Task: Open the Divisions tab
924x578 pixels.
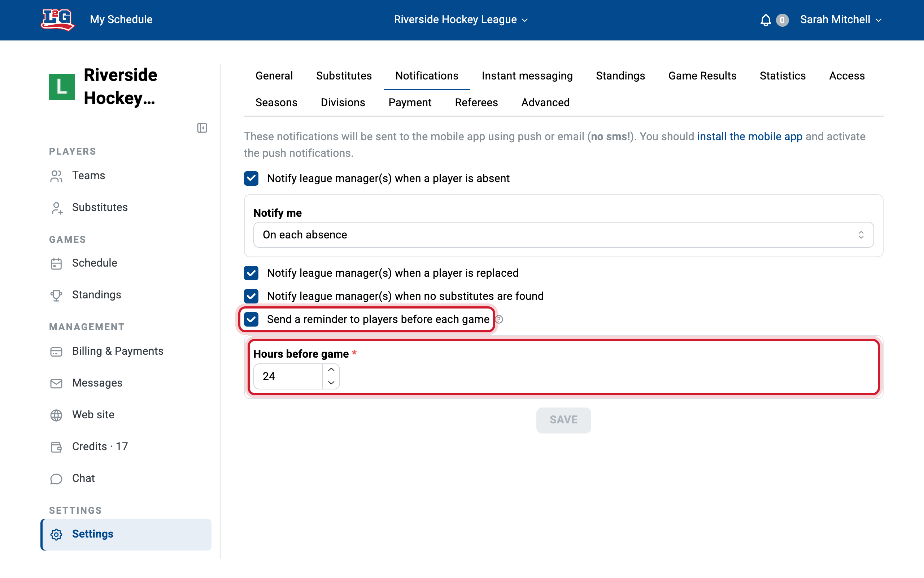Action: coord(343,103)
